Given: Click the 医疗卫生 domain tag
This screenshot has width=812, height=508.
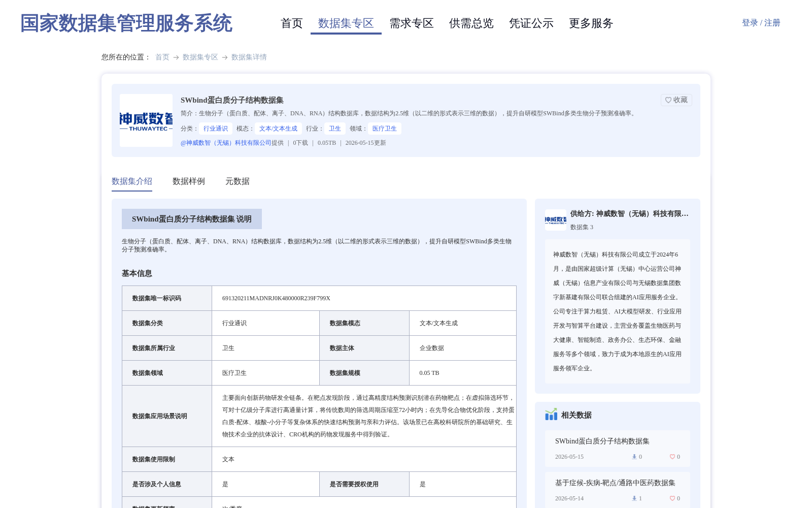Looking at the screenshot, I should click(385, 129).
